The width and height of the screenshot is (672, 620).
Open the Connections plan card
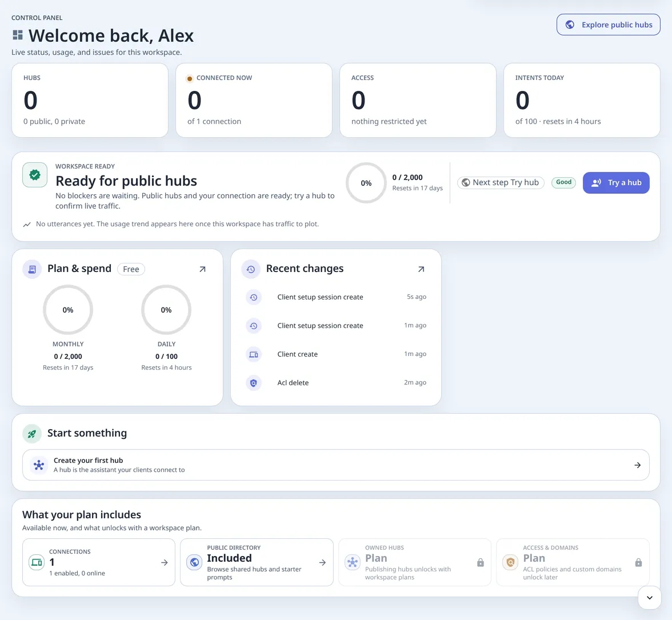click(x=99, y=562)
